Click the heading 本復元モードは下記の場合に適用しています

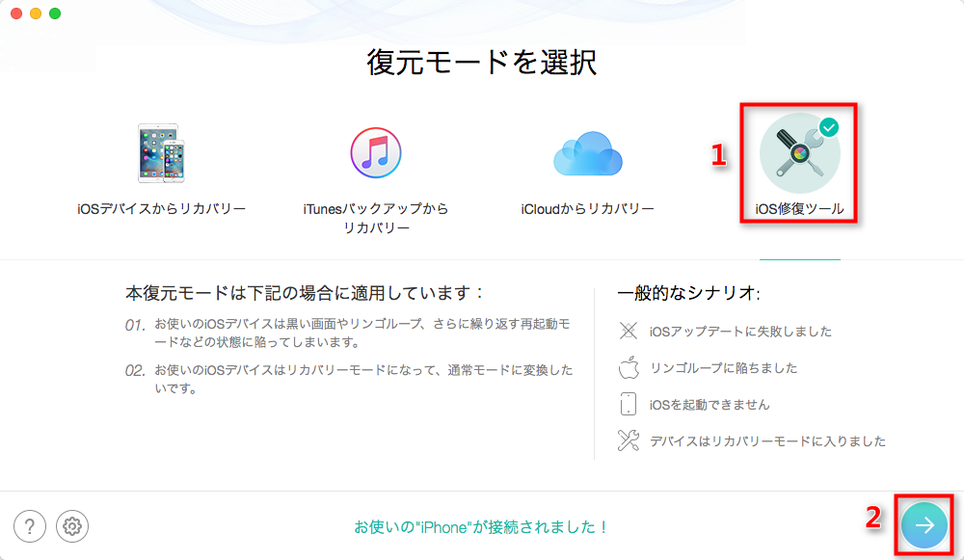(305, 293)
